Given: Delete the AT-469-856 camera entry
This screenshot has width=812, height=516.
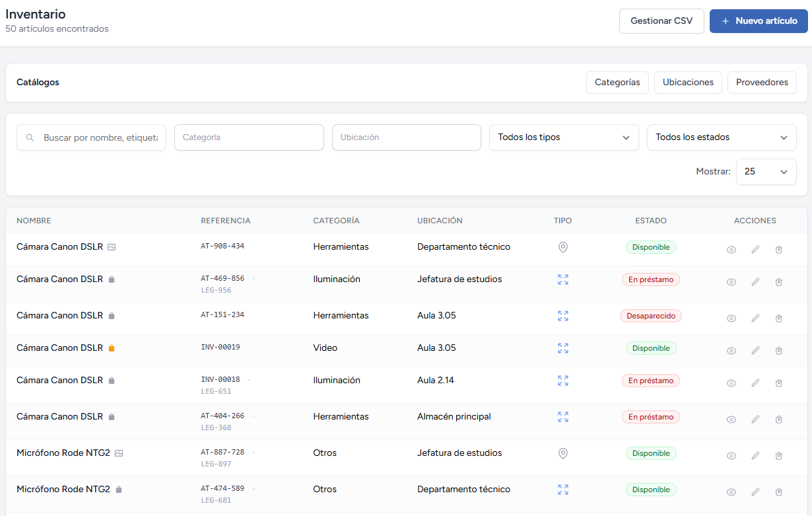Looking at the screenshot, I should (779, 282).
